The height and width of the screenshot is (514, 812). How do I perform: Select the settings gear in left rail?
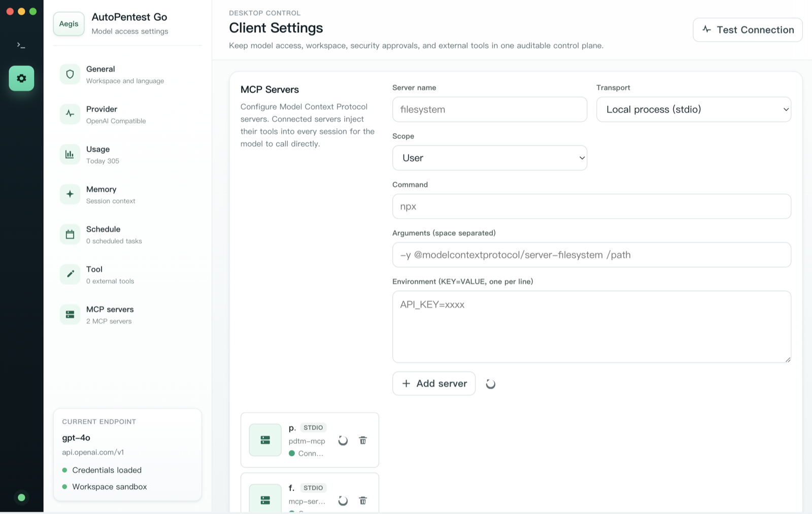21,78
